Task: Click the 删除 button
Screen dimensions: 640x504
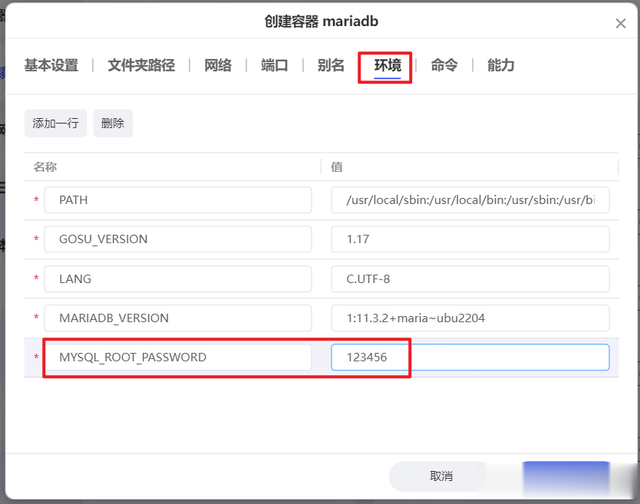Action: [113, 123]
